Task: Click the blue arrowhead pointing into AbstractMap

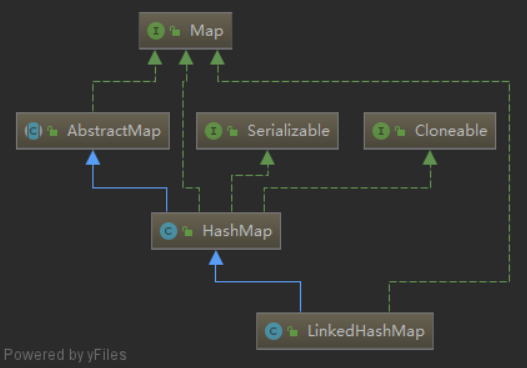Action: [93, 158]
